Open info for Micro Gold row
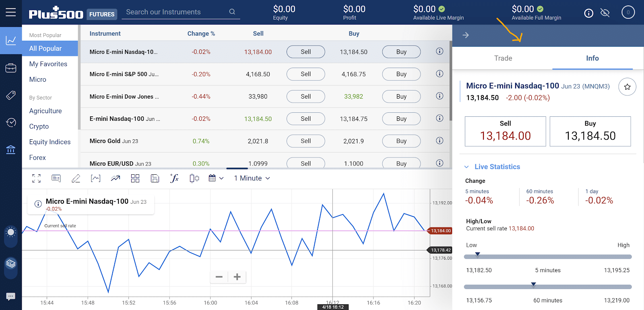This screenshot has width=644, height=310. [440, 141]
